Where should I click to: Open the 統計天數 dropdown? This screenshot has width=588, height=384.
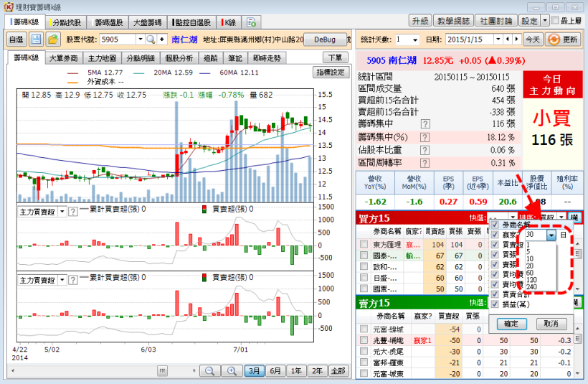415,39
